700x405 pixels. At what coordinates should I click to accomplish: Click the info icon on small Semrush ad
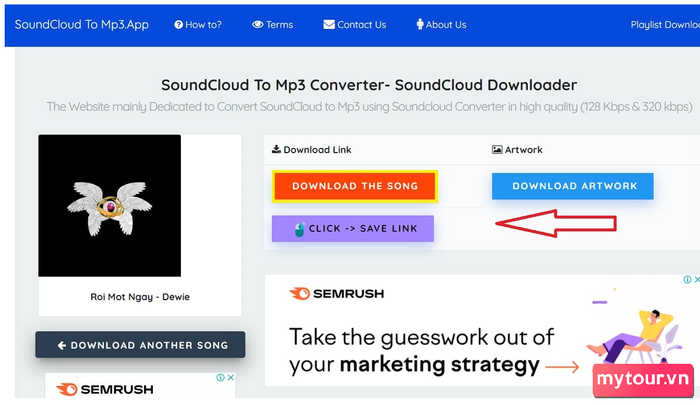221,377
